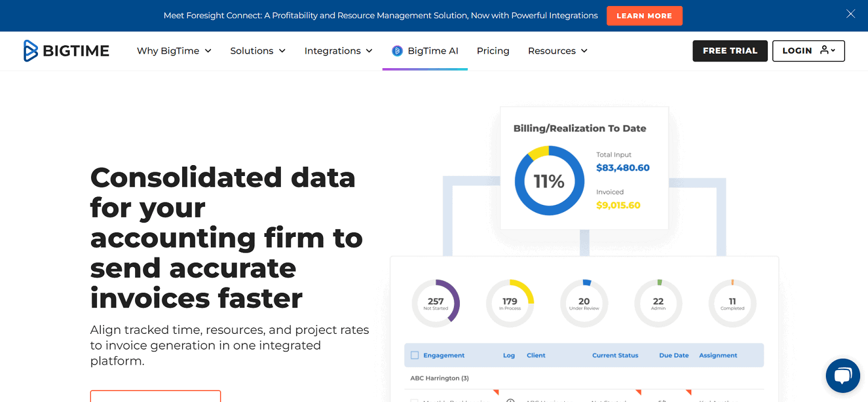Expand the Solutions dropdown
868x402 pixels.
pyautogui.click(x=257, y=51)
